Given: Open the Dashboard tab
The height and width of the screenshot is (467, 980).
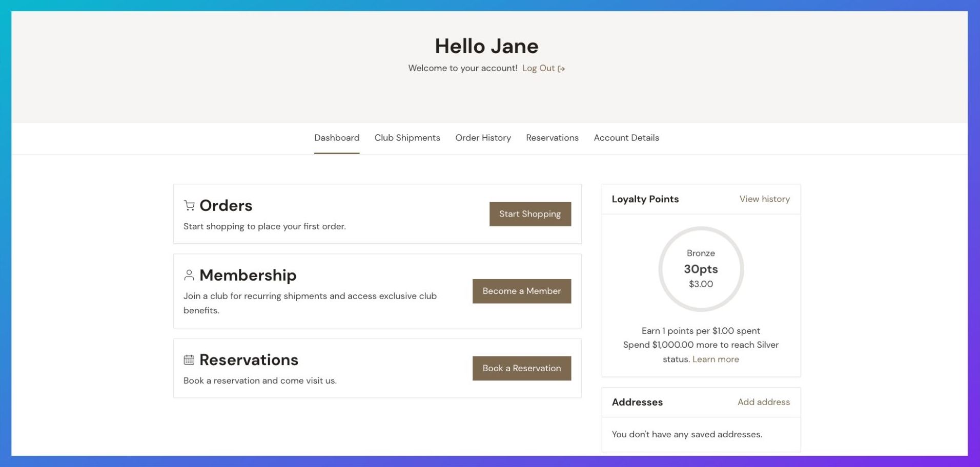Looking at the screenshot, I should (x=337, y=138).
